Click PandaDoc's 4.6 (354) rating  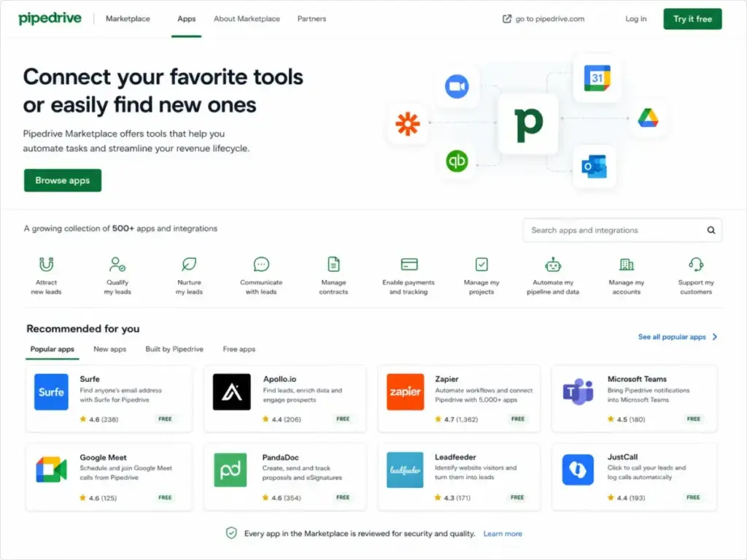point(282,497)
